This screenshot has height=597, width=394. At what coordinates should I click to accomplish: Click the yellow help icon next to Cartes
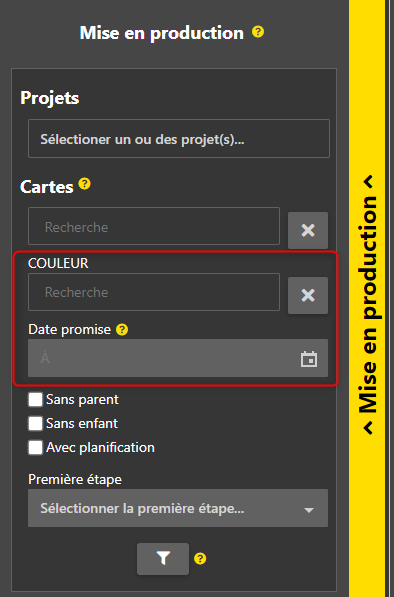pyautogui.click(x=85, y=184)
